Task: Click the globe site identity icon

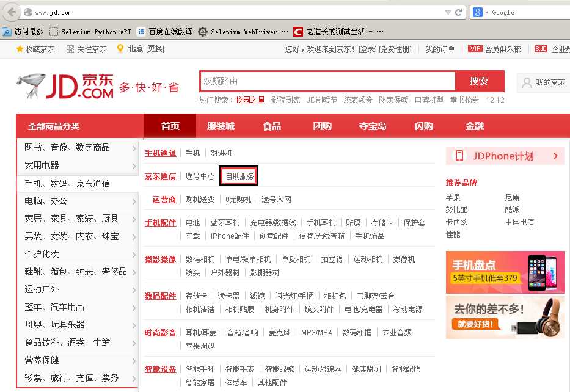Action: 28,12
